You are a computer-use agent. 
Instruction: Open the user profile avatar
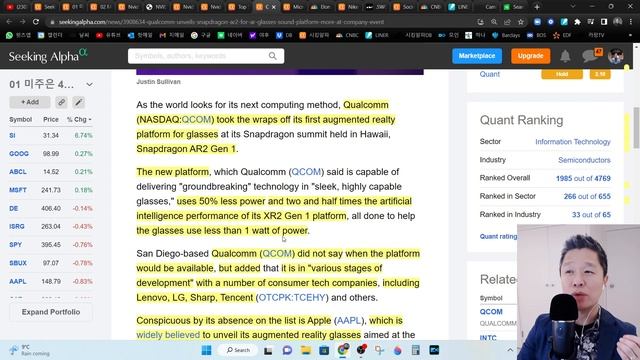616,56
